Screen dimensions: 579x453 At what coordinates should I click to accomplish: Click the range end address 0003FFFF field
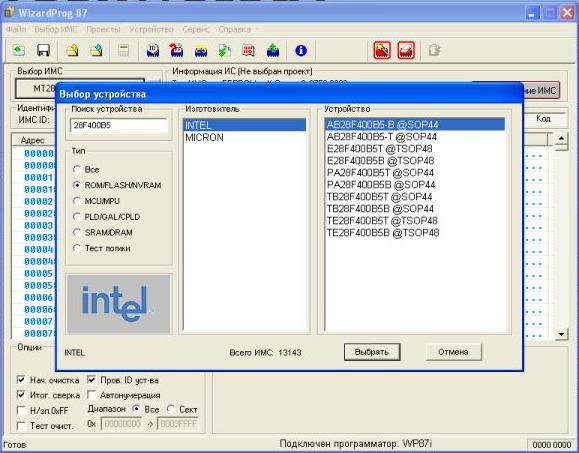coord(178,424)
